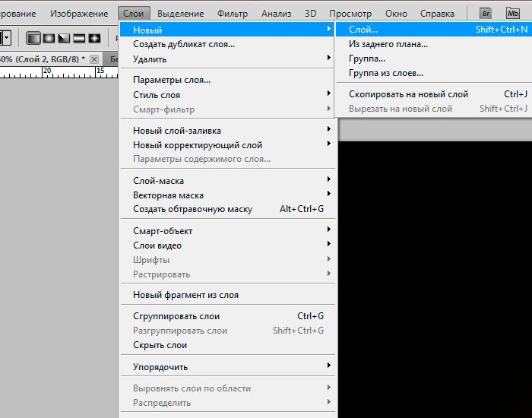Click Слой... in the Новый submenu
Viewport: 532px width, 418px height.
click(x=363, y=30)
